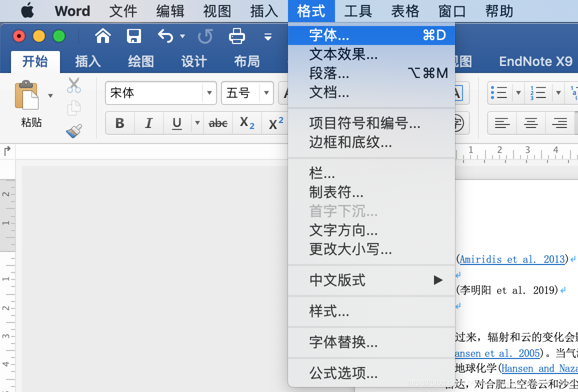Click the 五号 font size field
This screenshot has width=578, height=392.
point(240,93)
